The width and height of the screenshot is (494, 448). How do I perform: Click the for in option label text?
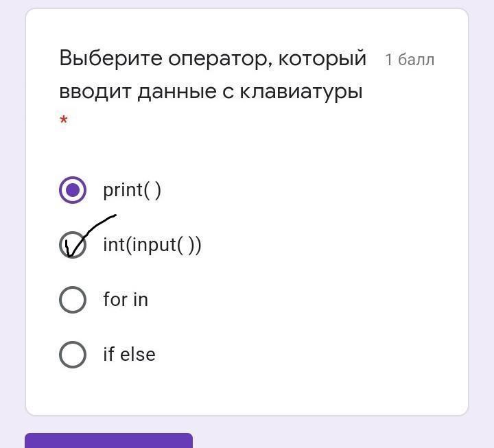pyautogui.click(x=126, y=299)
